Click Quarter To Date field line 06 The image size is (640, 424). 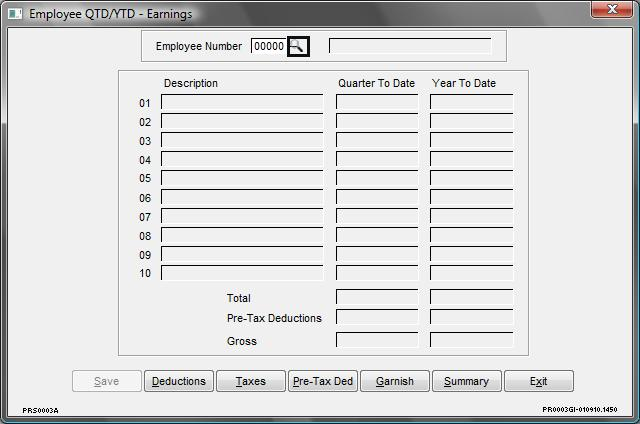[377, 197]
